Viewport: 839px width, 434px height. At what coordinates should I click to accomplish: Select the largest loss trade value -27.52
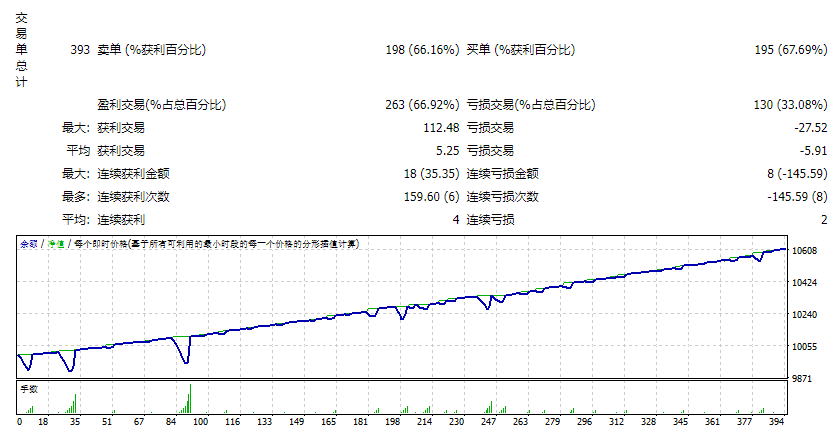coord(810,127)
